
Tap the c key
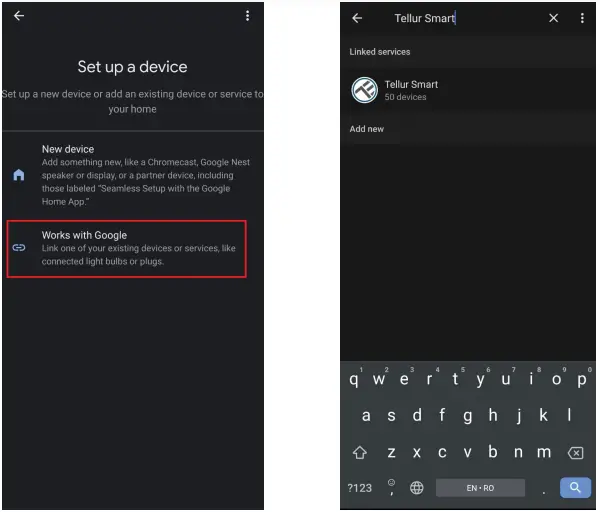click(442, 453)
